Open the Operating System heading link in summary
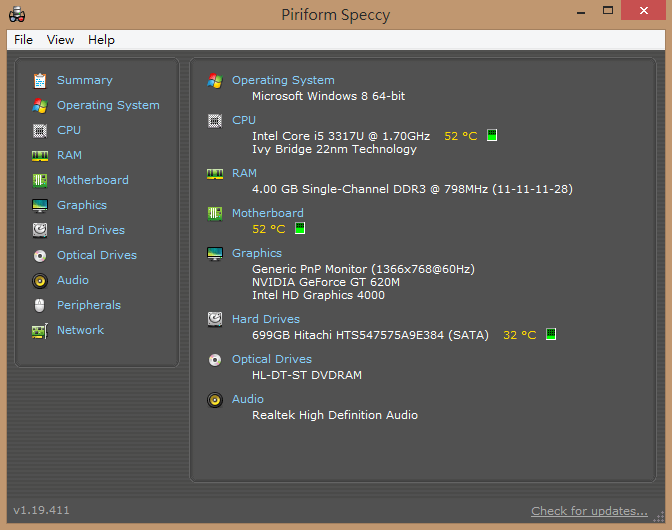672x530 pixels. [x=283, y=81]
